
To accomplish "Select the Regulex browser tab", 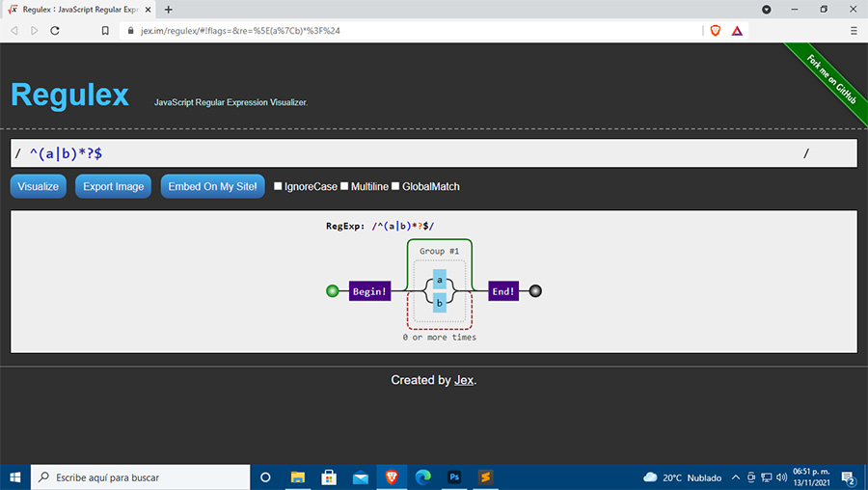I will coord(77,9).
